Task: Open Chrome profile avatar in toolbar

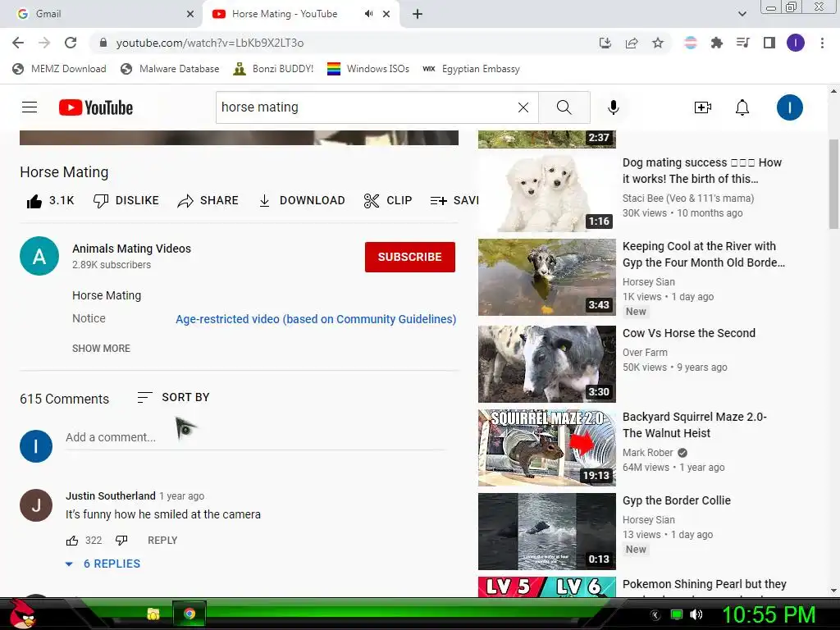Action: [796, 43]
